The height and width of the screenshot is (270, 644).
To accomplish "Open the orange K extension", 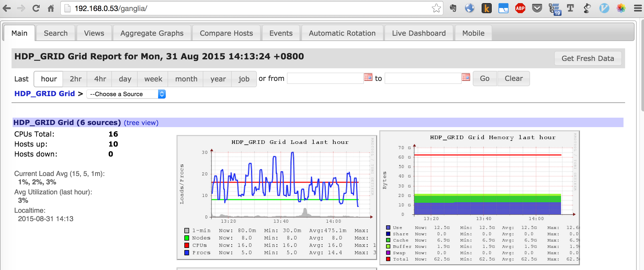I will click(x=486, y=8).
